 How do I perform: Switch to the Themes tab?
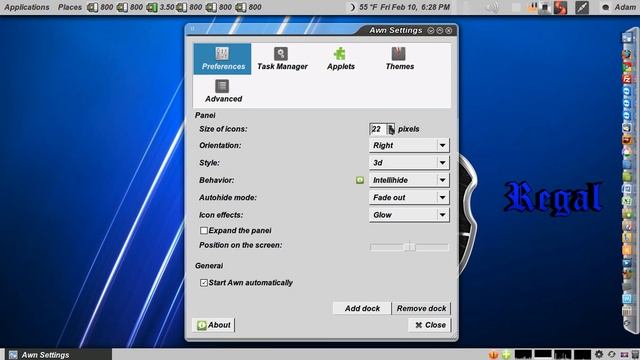click(399, 59)
